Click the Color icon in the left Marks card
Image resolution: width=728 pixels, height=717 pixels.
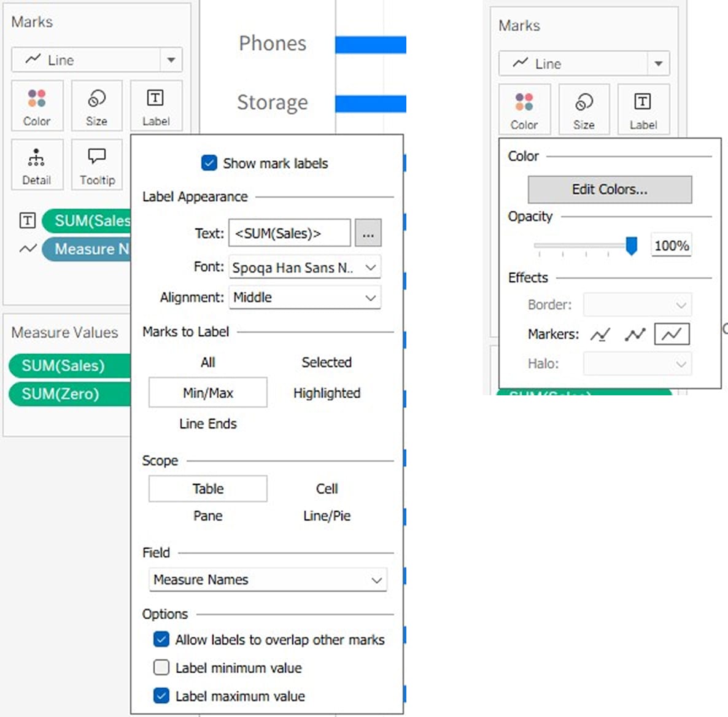click(x=37, y=106)
